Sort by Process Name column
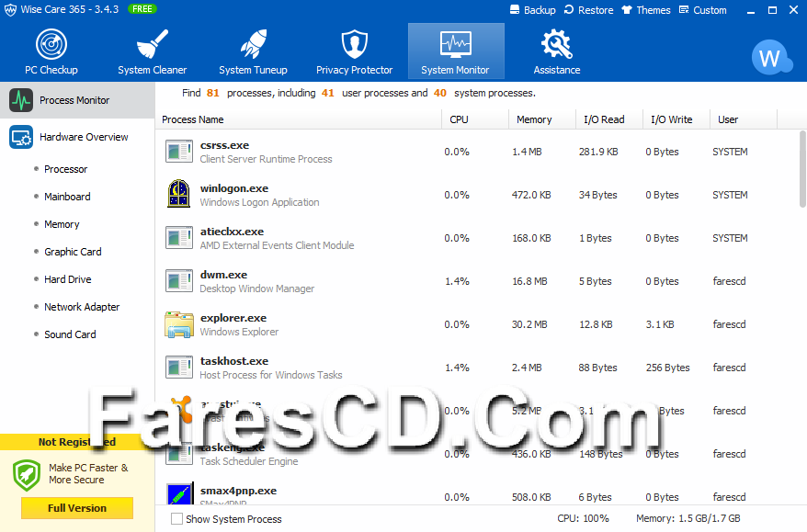The width and height of the screenshot is (807, 532). coord(299,119)
